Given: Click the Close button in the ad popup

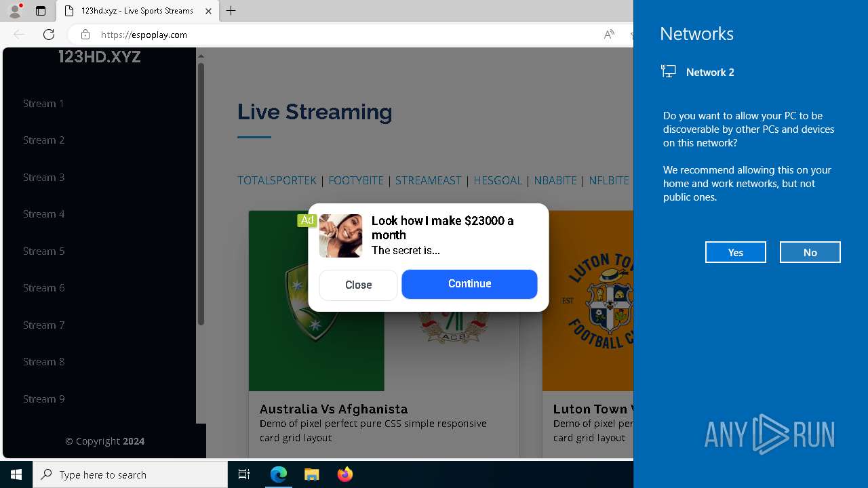Looking at the screenshot, I should pyautogui.click(x=358, y=285).
